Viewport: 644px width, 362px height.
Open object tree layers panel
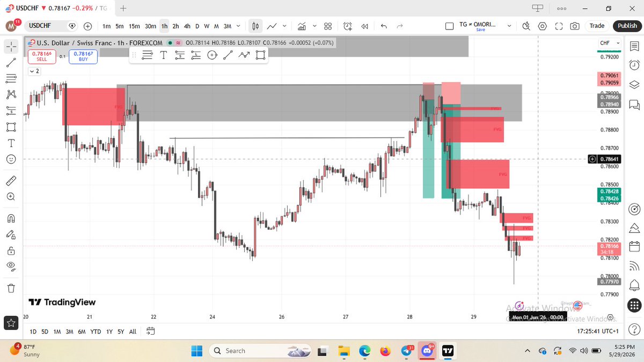[x=633, y=84]
